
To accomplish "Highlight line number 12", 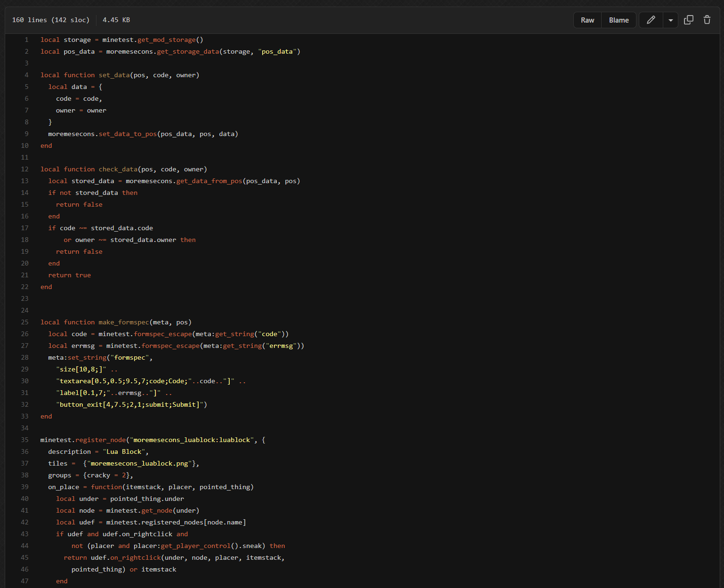I will [x=25, y=169].
